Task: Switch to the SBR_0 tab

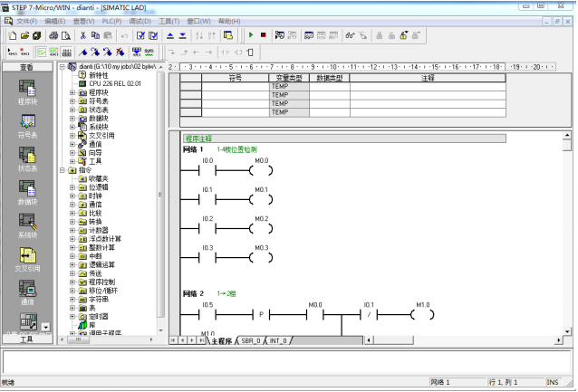Action: (251, 340)
